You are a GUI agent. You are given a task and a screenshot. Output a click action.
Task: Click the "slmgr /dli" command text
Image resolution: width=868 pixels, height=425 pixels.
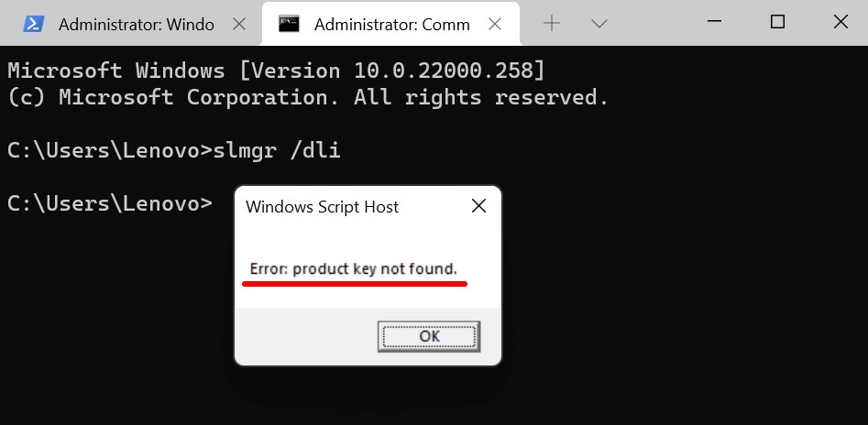[x=277, y=149]
